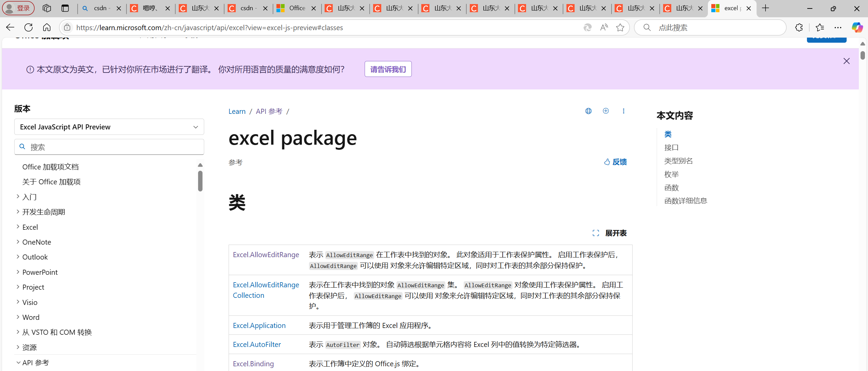Image resolution: width=868 pixels, height=371 pixels.
Task: Reload the page with the refresh icon
Action: point(28,27)
